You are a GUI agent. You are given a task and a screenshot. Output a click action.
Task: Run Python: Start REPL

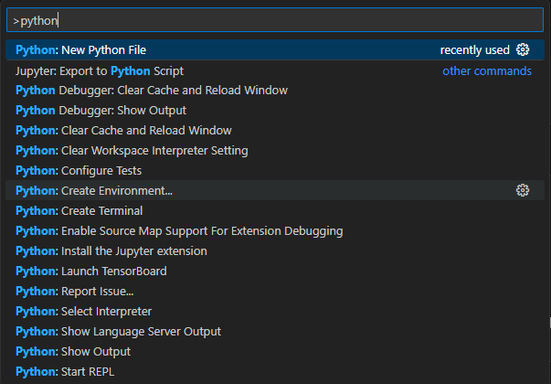275,371
